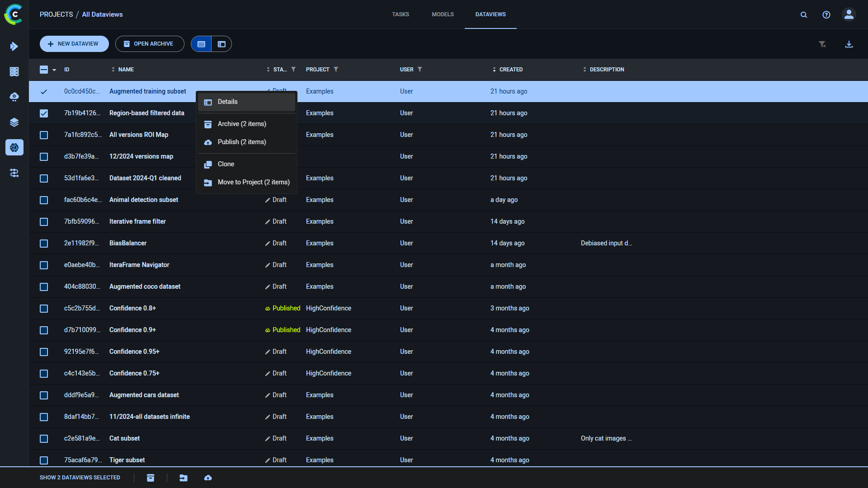Screen dimensions: 868x488
Task: Toggle the select-all checkbox in header
Action: 44,69
